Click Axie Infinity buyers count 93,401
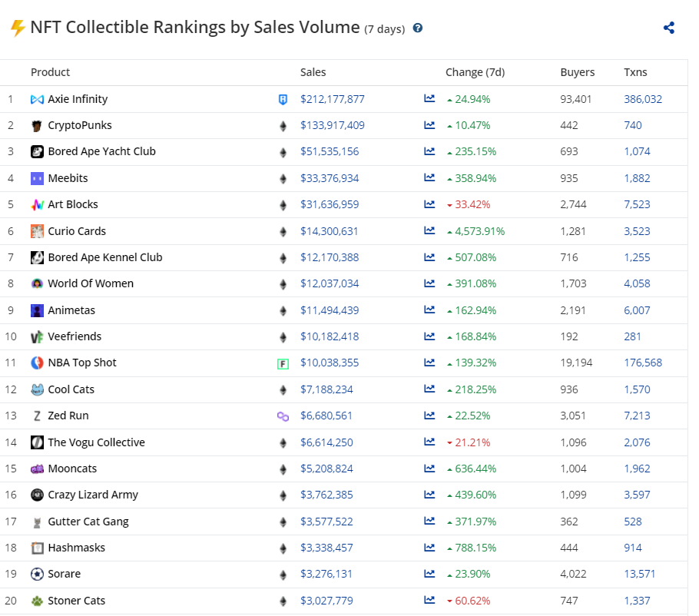The image size is (699, 616). click(575, 99)
